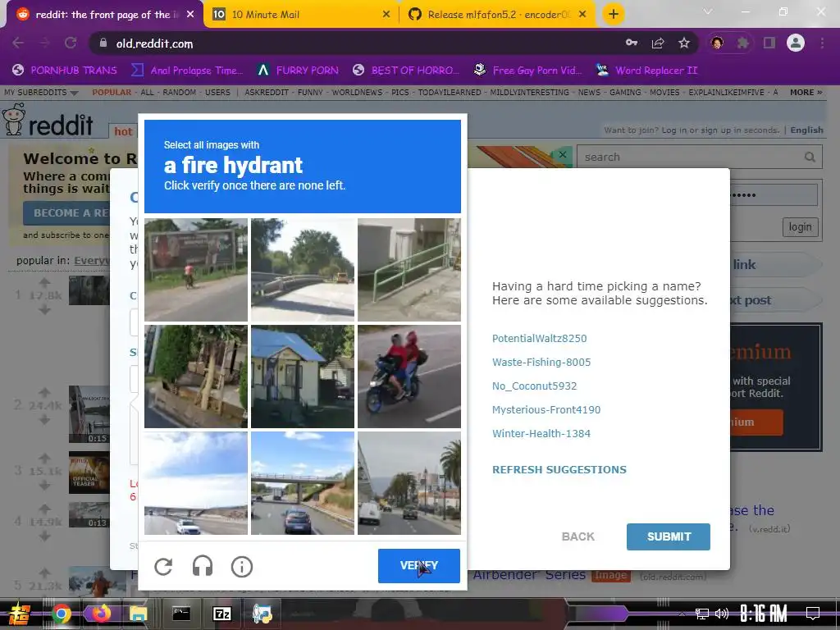
Task: Open saved passwords key icon
Action: coord(632,43)
